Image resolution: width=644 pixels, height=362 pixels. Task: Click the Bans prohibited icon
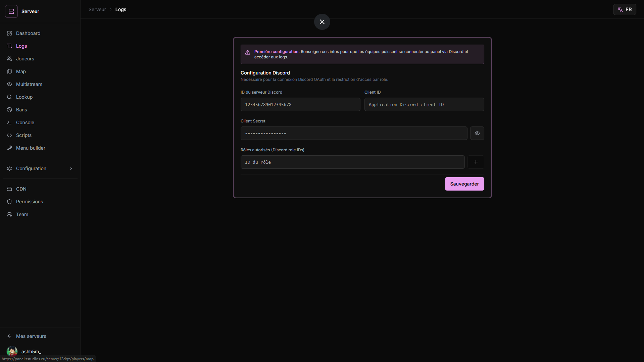9,110
